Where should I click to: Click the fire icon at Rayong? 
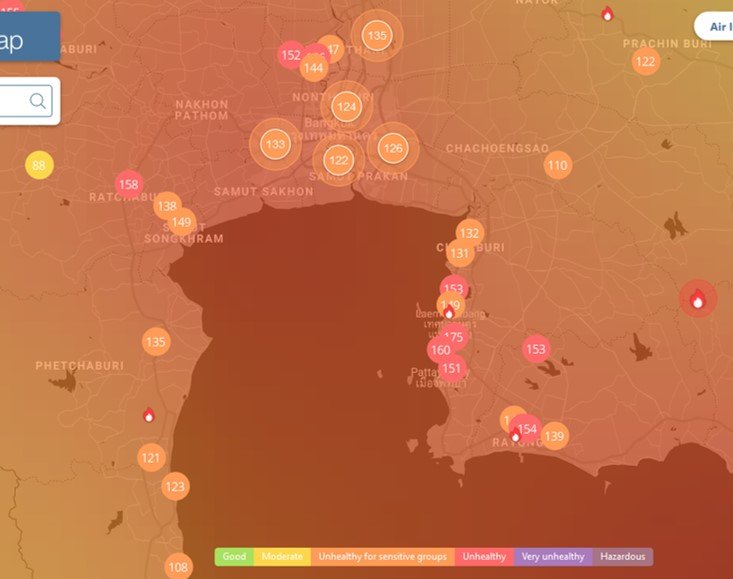coord(515,435)
